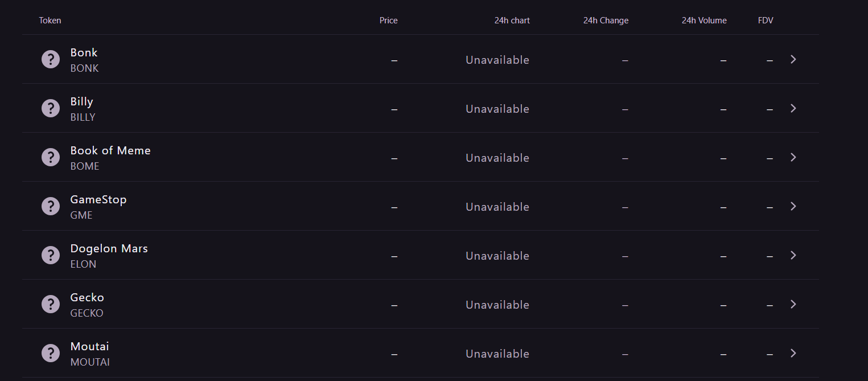Click the Token column header
The height and width of the screenshot is (381, 868).
(50, 21)
